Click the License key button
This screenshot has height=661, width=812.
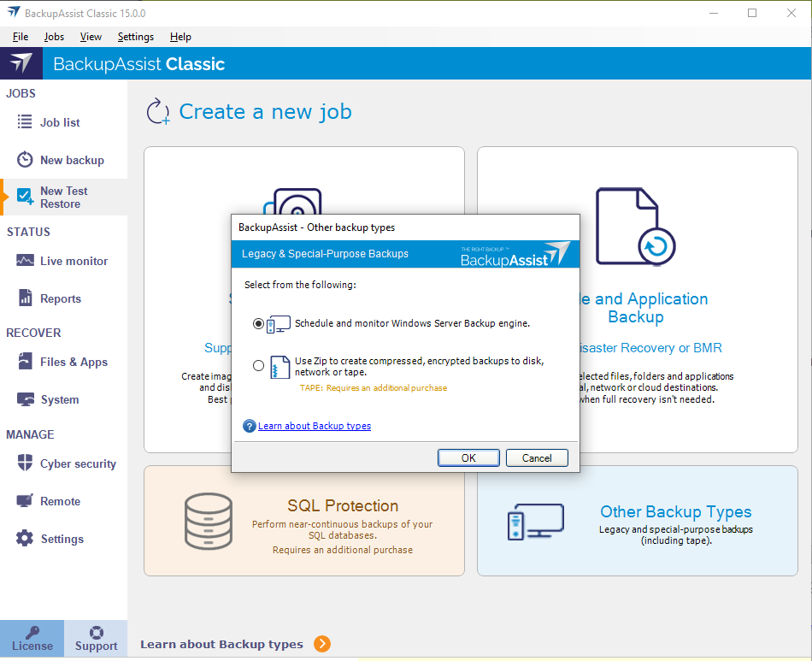point(32,639)
